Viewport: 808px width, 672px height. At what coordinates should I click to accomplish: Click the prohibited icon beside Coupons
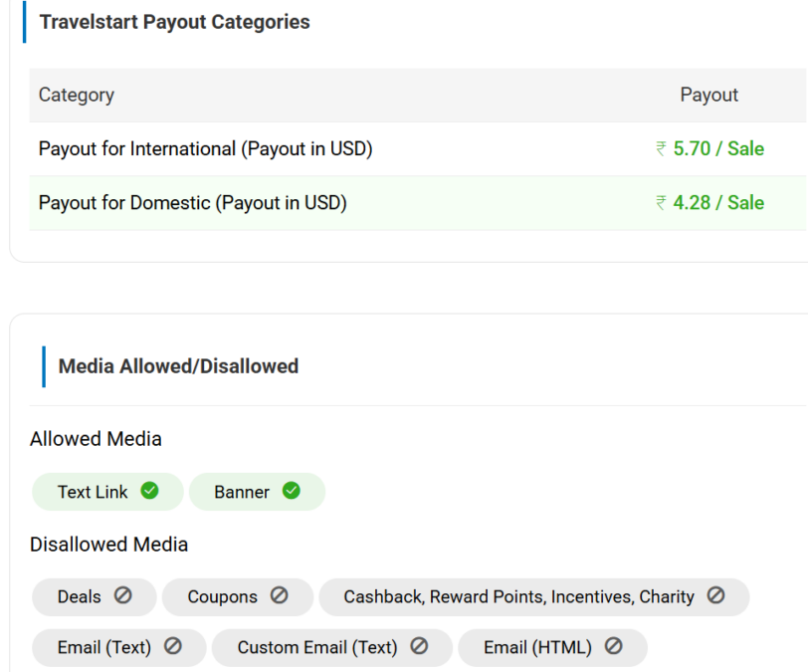pyautogui.click(x=279, y=595)
